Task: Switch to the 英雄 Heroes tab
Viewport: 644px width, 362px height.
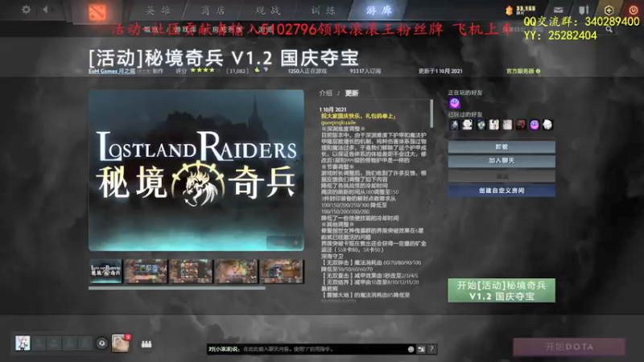Action: [x=158, y=10]
